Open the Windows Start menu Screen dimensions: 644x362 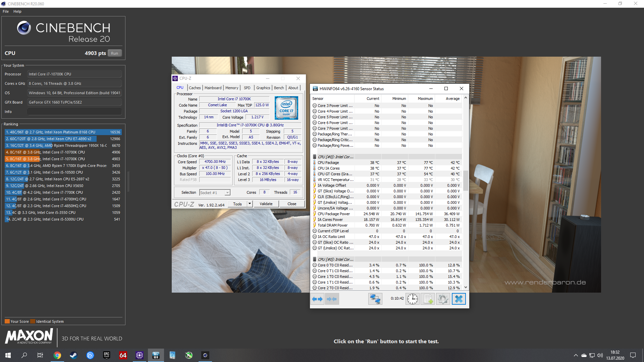(x=8, y=355)
